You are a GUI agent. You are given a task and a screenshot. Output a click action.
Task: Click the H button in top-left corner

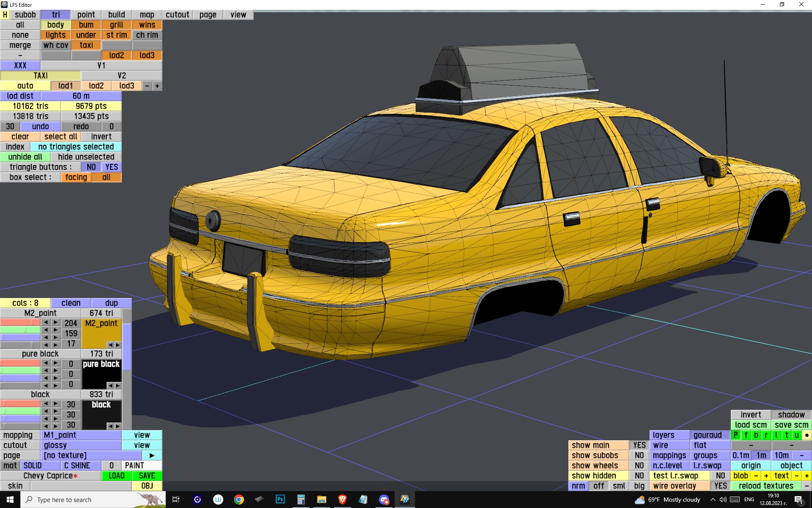(x=5, y=15)
